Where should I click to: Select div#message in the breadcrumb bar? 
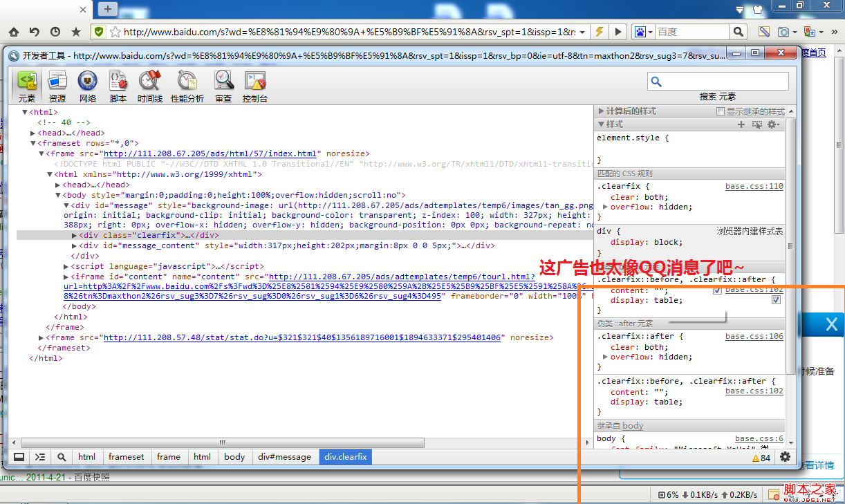(284, 457)
